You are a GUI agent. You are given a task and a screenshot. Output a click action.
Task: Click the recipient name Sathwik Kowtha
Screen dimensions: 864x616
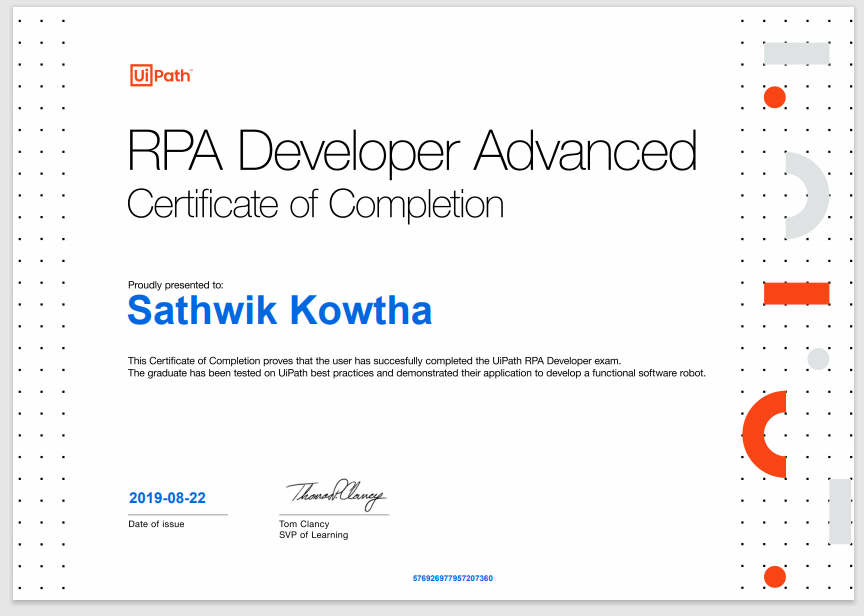[279, 311]
